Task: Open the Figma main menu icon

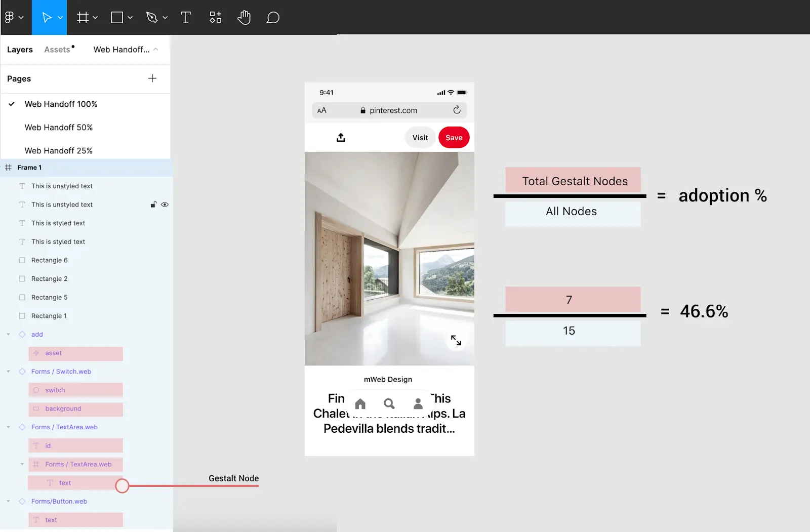Action: click(9, 18)
